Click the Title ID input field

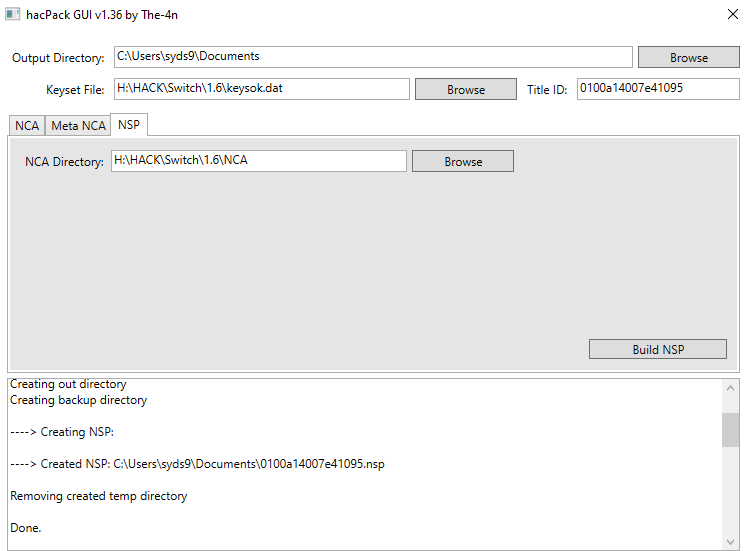(x=658, y=89)
